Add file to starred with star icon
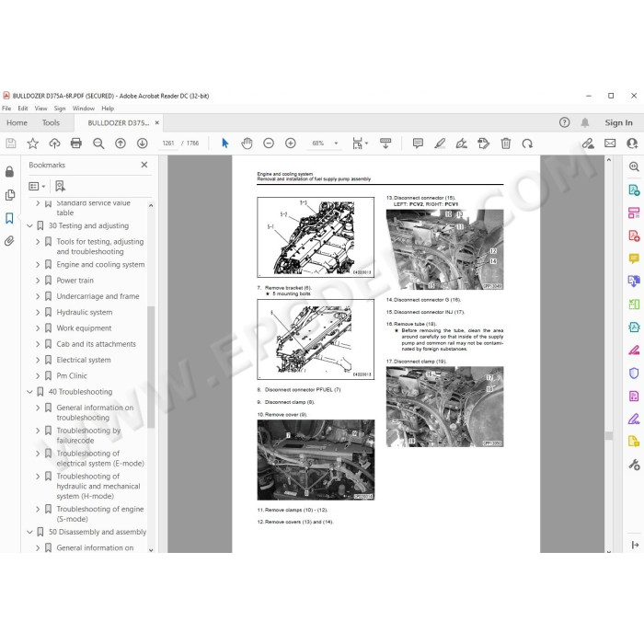The image size is (644, 644). coord(33,144)
